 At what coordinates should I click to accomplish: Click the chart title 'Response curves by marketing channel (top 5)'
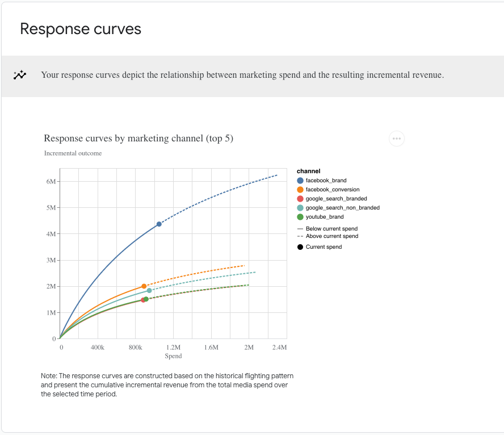tap(138, 138)
